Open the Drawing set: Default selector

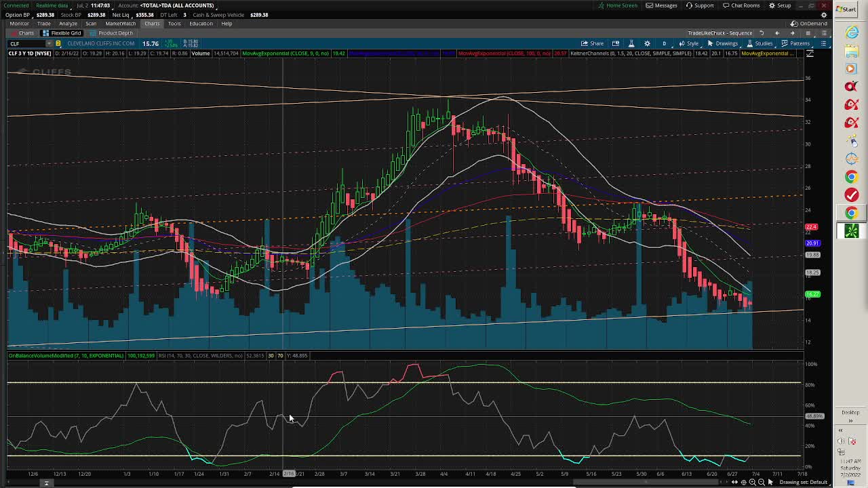click(x=804, y=482)
